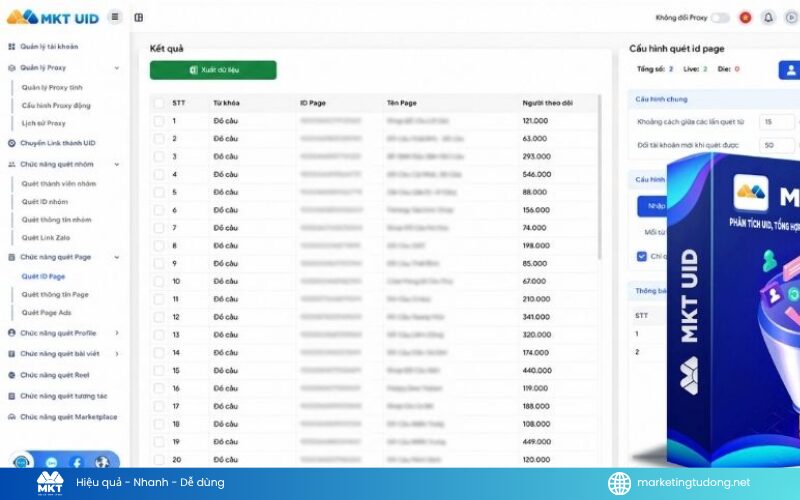Click the Từ khóa column header
This screenshot has width=800, height=500.
[227, 103]
